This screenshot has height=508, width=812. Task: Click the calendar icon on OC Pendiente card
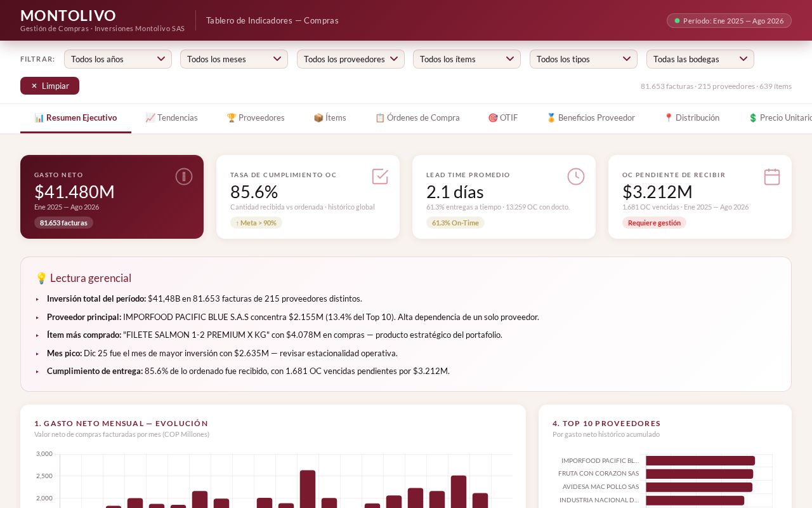[772, 177]
